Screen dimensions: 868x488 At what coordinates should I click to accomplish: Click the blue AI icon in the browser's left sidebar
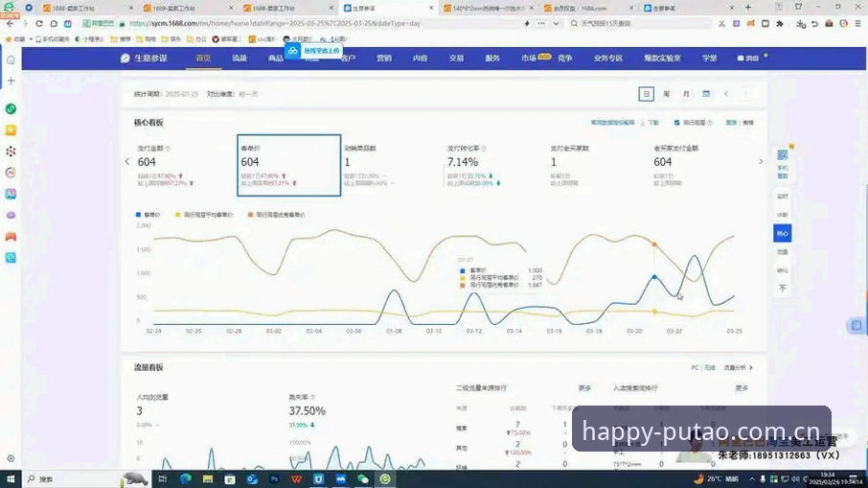tap(11, 194)
